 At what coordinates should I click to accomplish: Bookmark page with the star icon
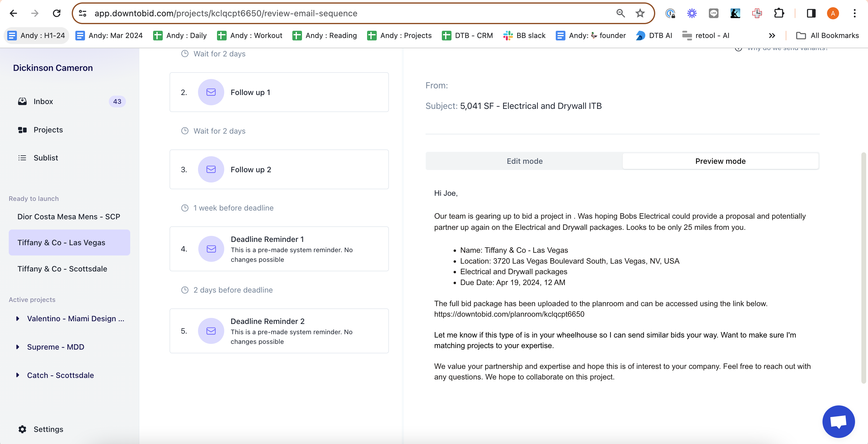[640, 14]
